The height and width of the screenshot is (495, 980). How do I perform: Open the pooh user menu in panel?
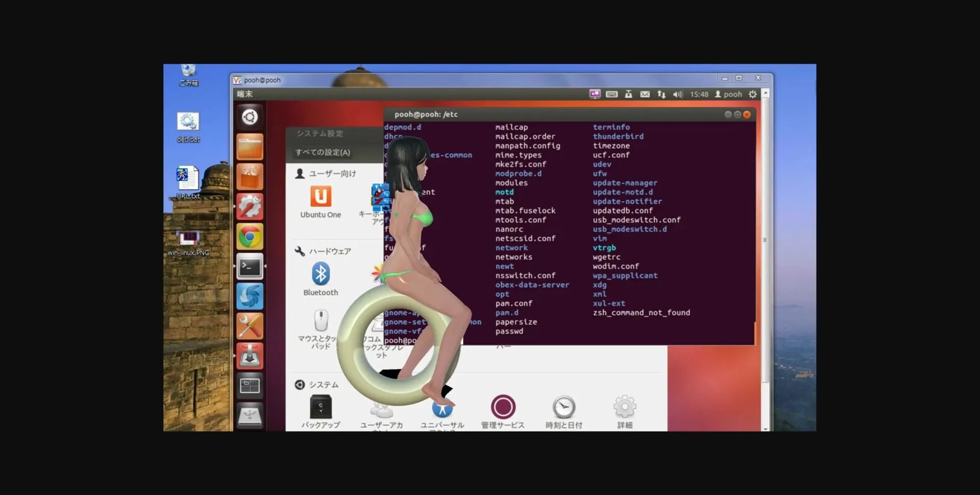[728, 95]
